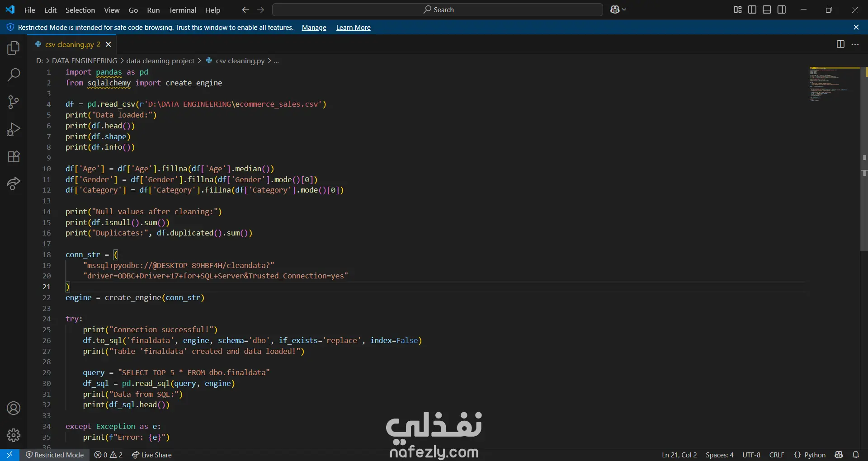Open the Explorer view in activity bar
The width and height of the screenshot is (868, 461).
coord(14,48)
